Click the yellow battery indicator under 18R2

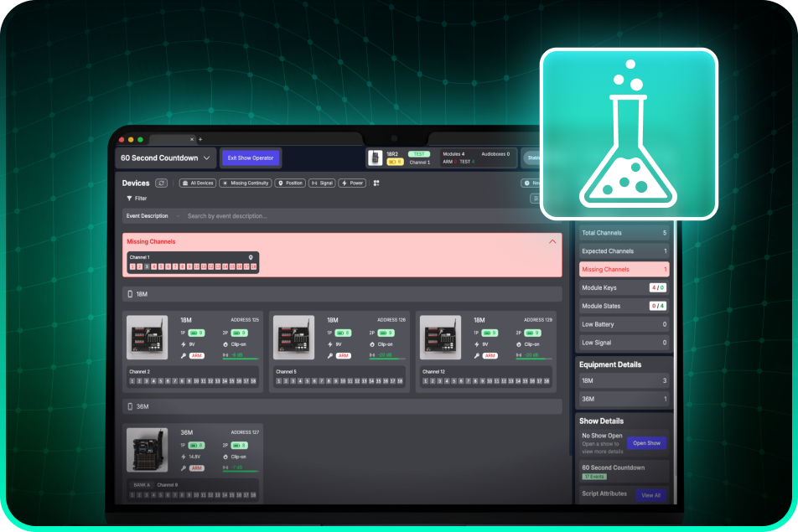[395, 163]
